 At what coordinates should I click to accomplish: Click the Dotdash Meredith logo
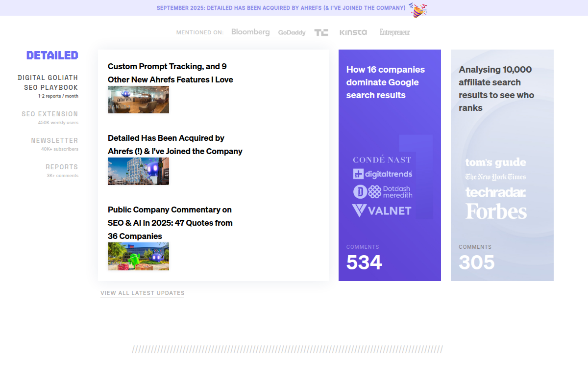coord(383,191)
